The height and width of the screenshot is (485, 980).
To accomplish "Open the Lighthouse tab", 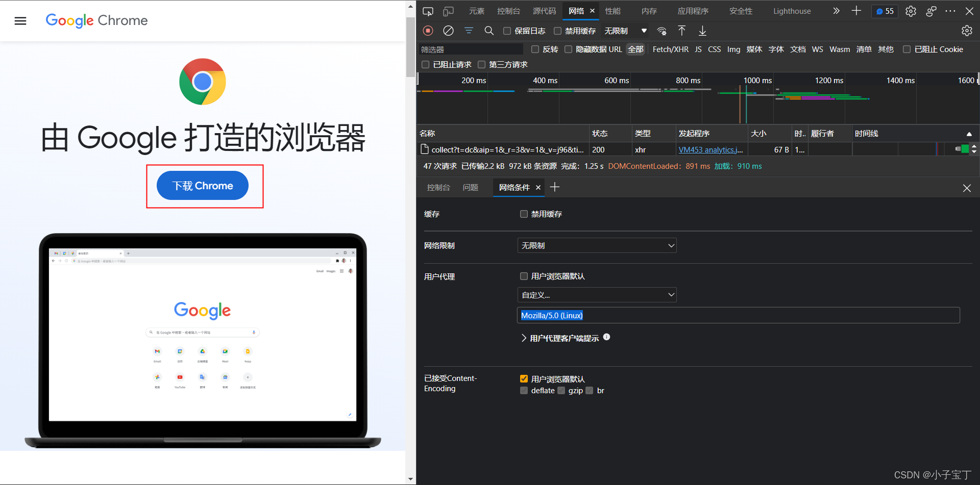I will [x=792, y=11].
